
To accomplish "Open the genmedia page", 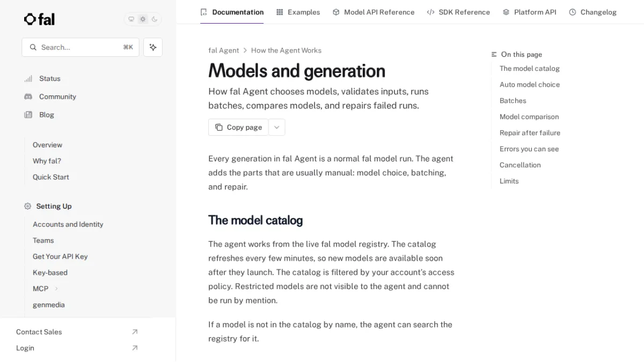I will [48, 305].
